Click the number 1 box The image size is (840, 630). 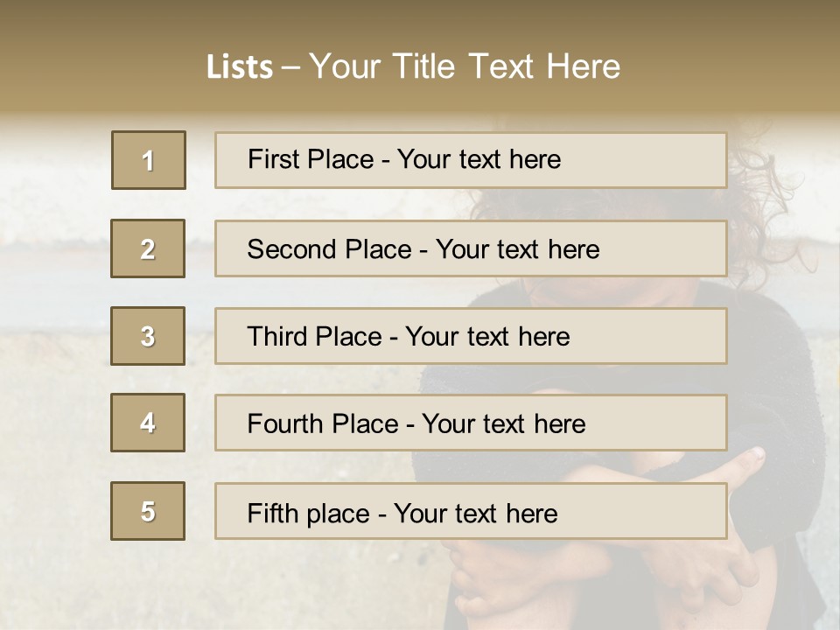(149, 160)
